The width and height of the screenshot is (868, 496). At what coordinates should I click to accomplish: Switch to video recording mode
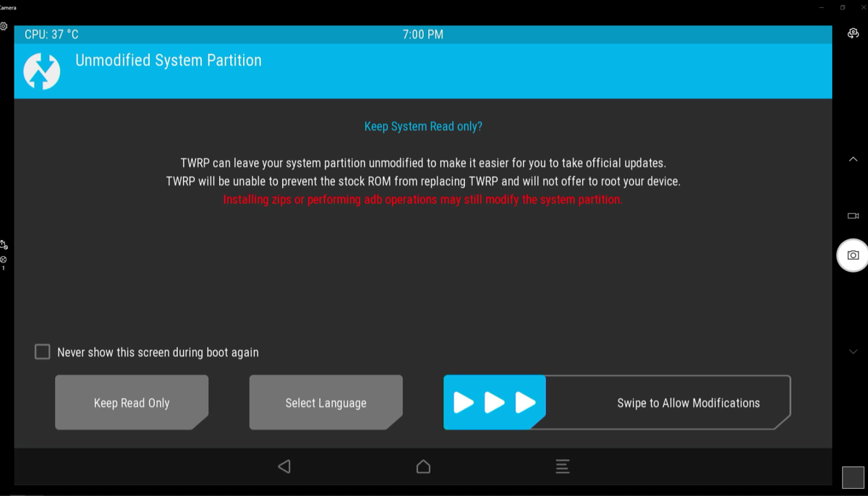pos(854,215)
